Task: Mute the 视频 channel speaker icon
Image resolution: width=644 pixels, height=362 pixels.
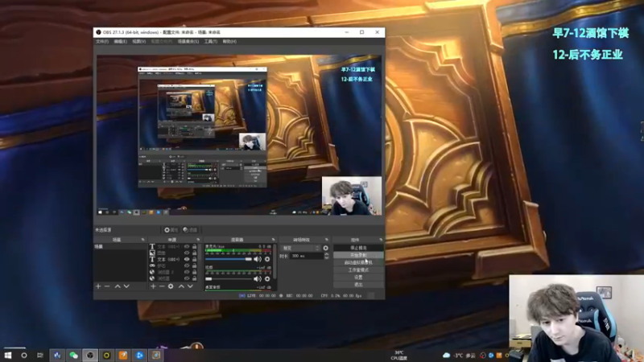Action: (x=258, y=278)
